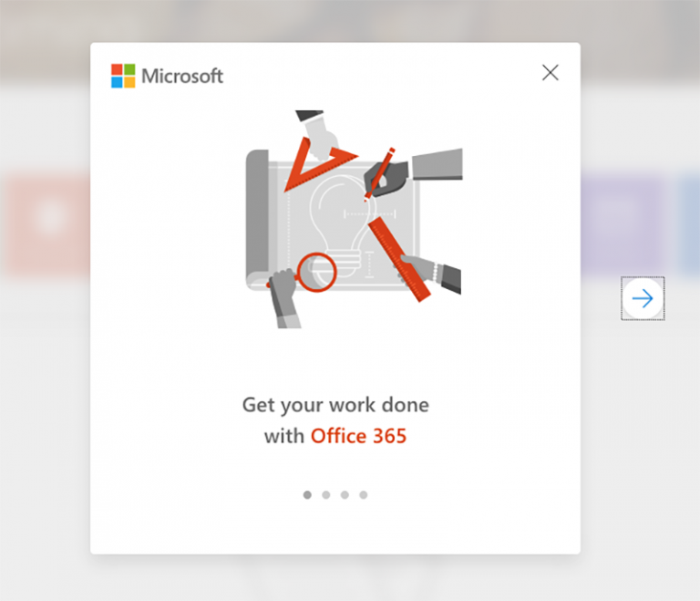Select the red Office 365 text

pyautogui.click(x=358, y=436)
